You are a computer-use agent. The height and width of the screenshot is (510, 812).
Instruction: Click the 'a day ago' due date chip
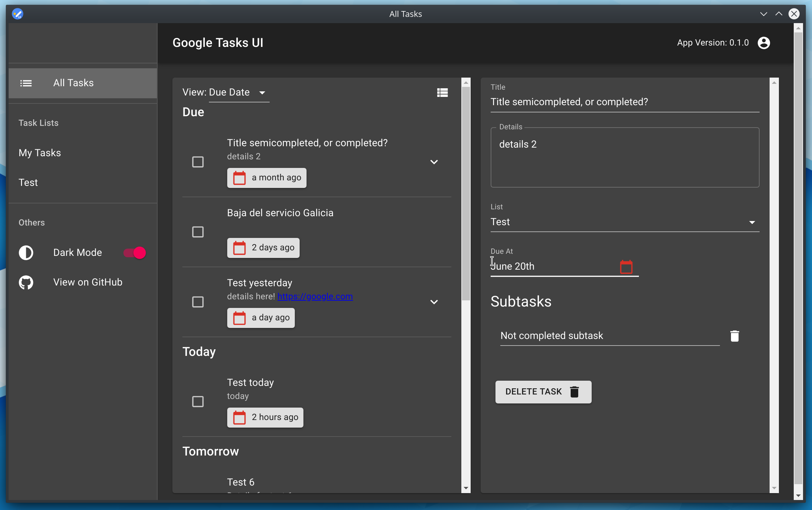[261, 318]
